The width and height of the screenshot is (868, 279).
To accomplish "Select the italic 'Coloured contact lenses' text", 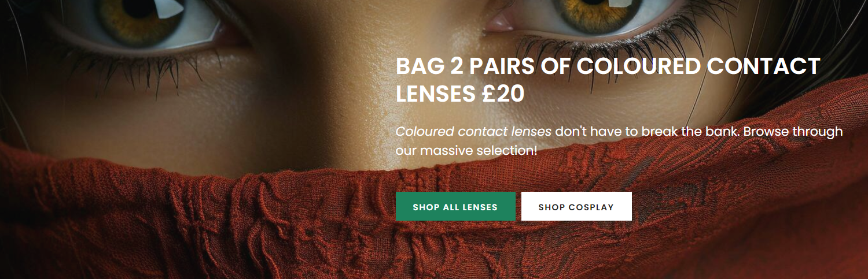I will click(x=473, y=132).
